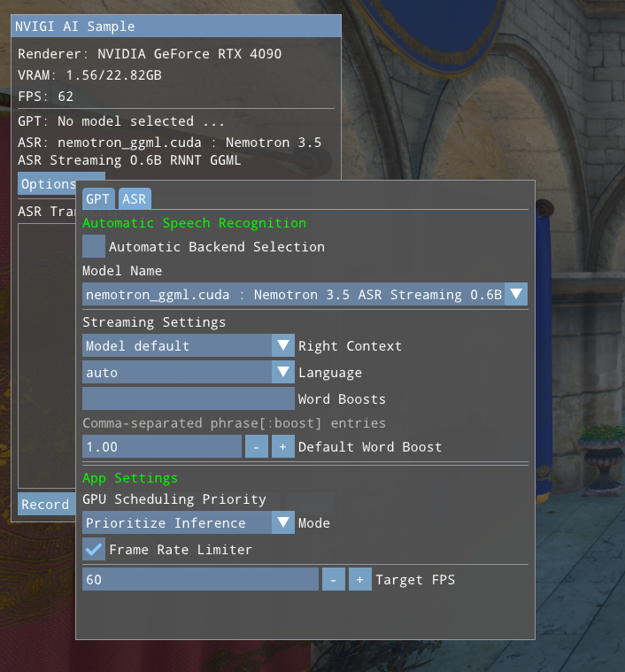
Task: Click the Record button
Action: click(x=46, y=504)
